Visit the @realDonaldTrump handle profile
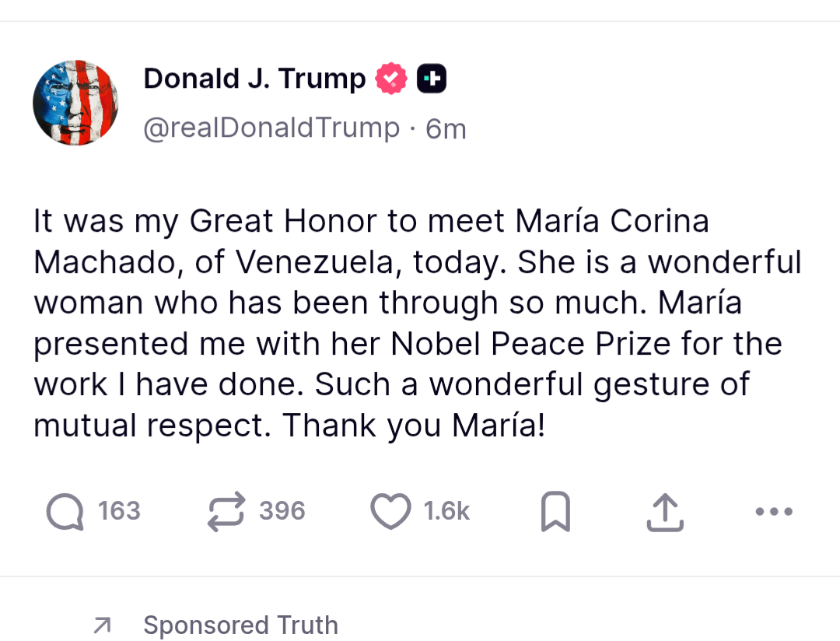 (x=271, y=128)
